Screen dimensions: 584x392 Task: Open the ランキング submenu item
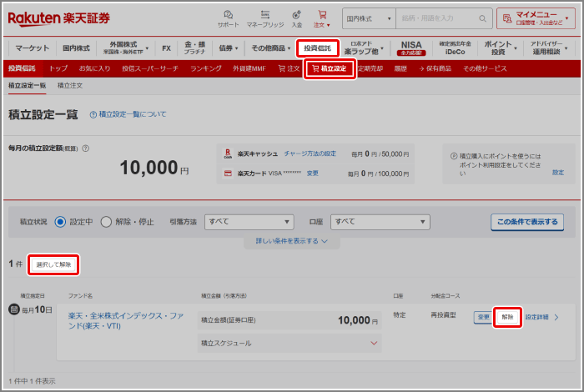[x=205, y=68]
